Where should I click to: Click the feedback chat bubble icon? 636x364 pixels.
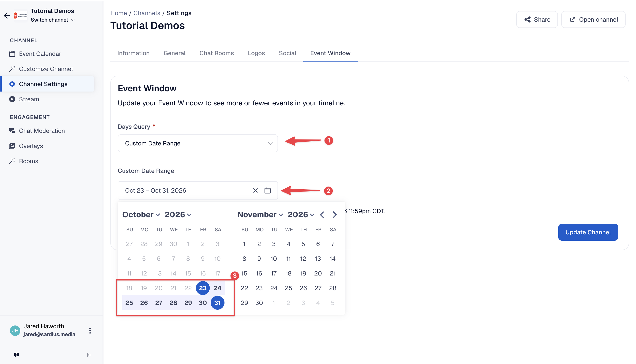point(16,355)
